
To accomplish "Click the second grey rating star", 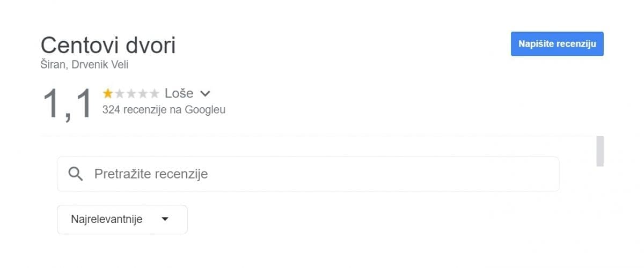I will (120, 94).
